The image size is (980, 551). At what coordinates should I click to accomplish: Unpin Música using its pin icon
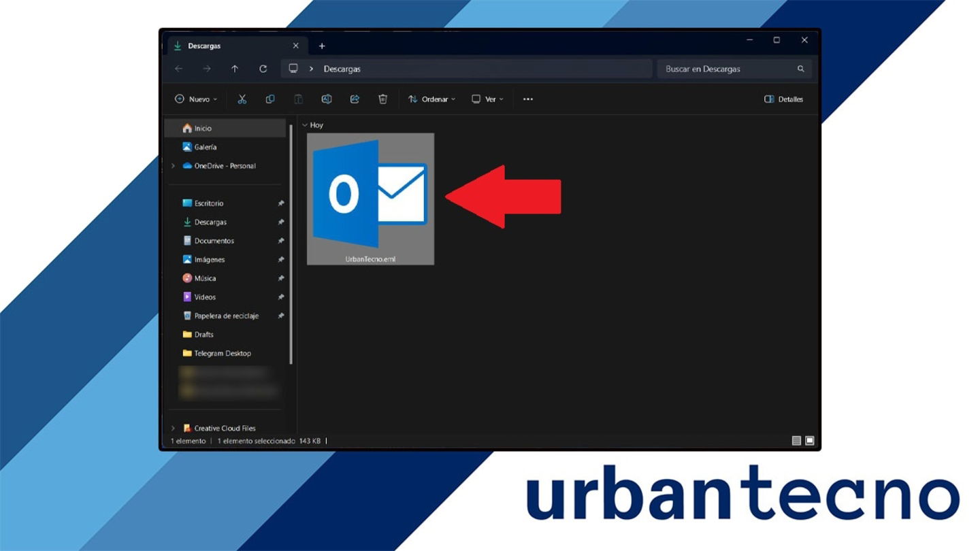coord(281,278)
